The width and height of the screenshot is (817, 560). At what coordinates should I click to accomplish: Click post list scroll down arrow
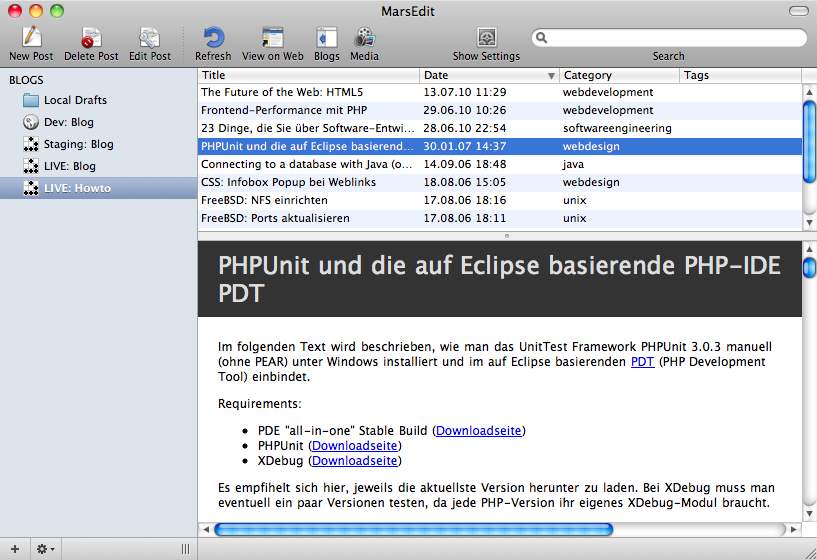[809, 222]
